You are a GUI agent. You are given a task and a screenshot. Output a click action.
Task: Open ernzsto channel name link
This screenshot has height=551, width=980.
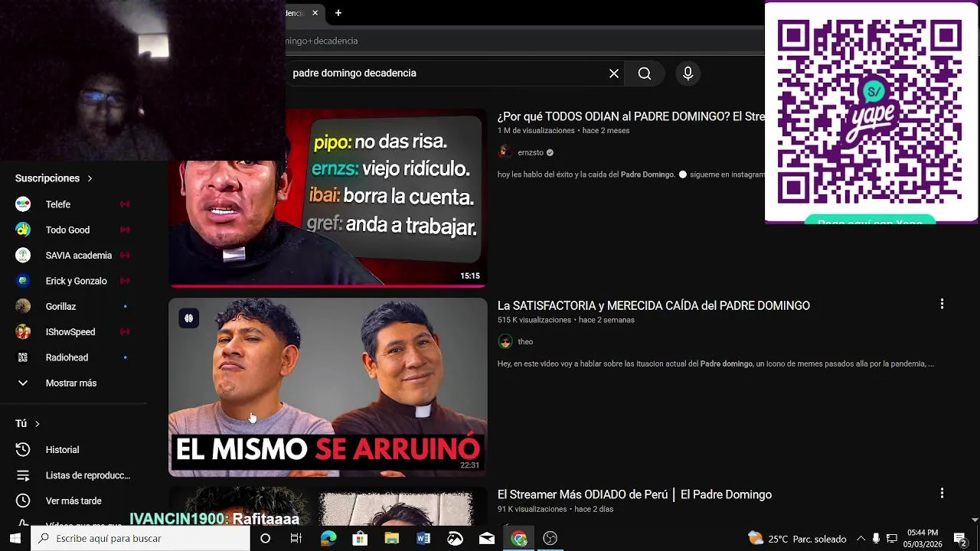pos(531,152)
